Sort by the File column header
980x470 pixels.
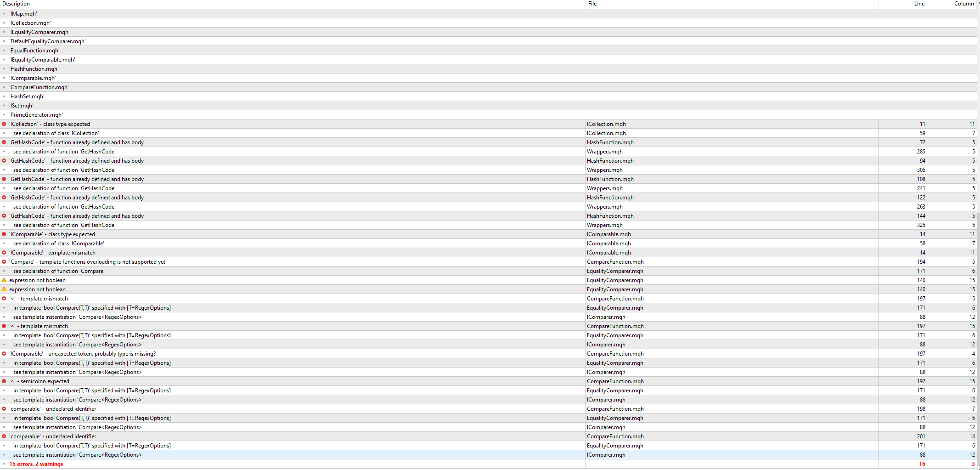click(x=592, y=4)
